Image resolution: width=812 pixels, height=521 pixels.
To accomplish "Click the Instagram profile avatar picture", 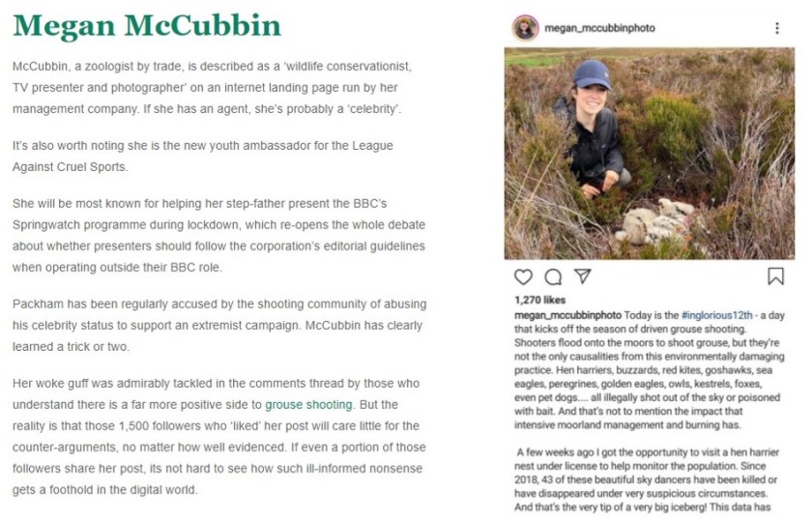I will [526, 28].
